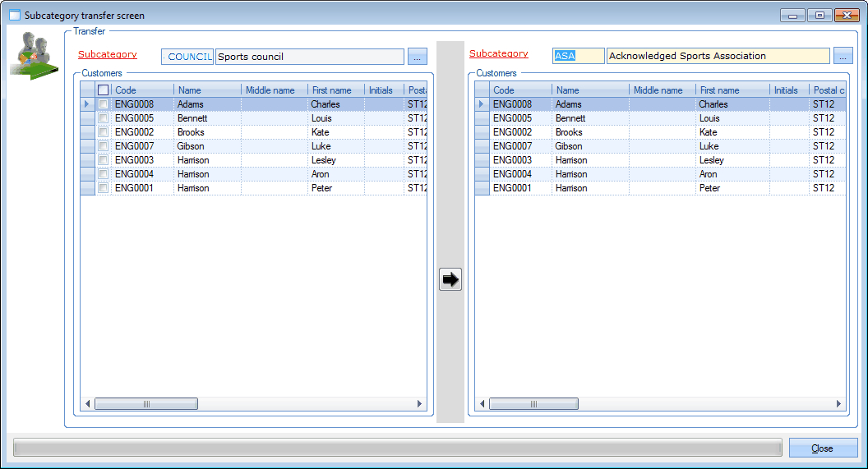Click Code column header in right grid

click(520, 90)
